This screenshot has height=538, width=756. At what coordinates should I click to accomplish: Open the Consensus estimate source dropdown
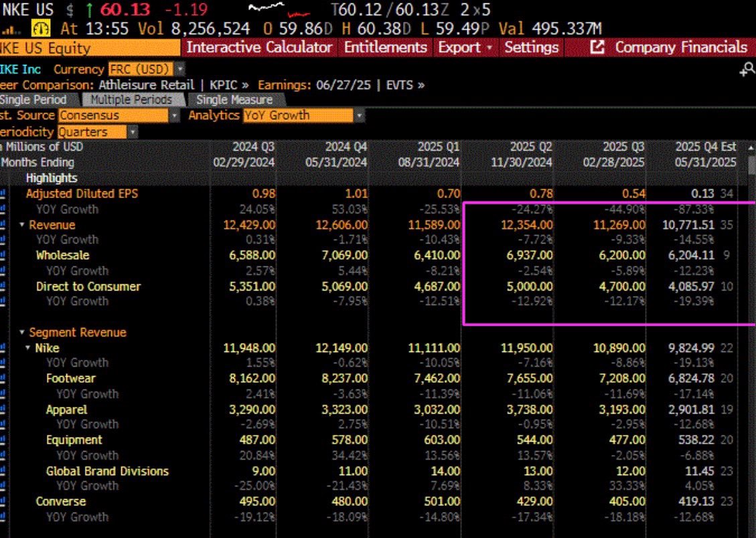(x=175, y=116)
